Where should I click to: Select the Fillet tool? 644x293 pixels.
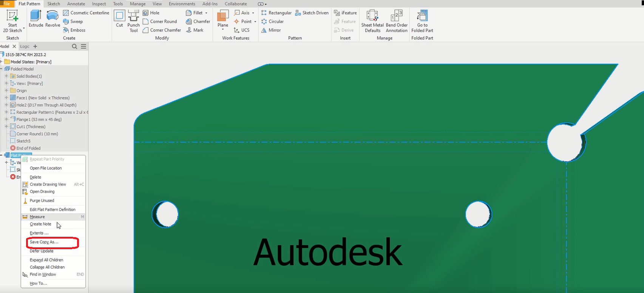(x=194, y=13)
